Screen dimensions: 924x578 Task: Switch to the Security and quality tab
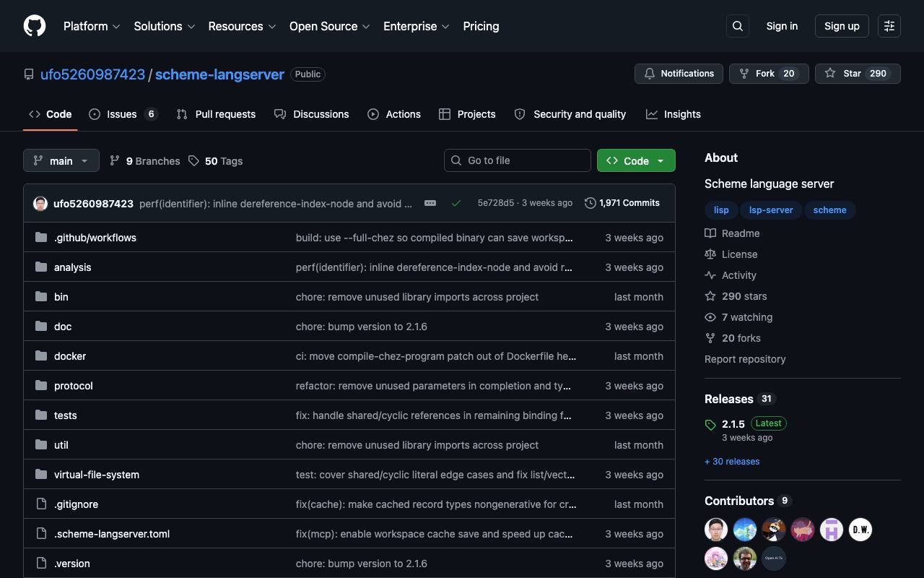[570, 114]
